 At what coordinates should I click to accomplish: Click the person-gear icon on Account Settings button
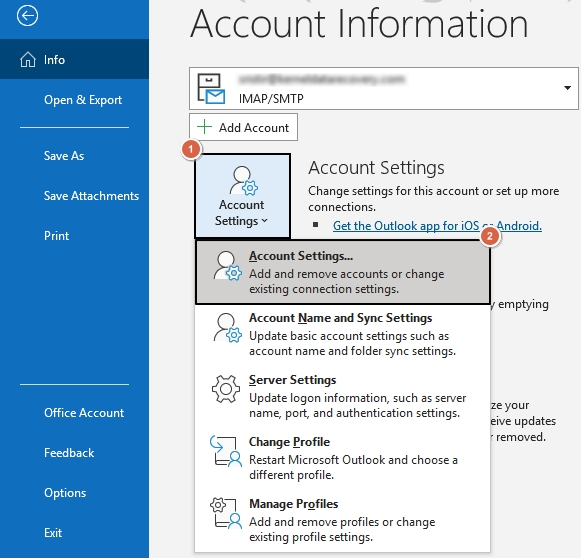pos(243,181)
